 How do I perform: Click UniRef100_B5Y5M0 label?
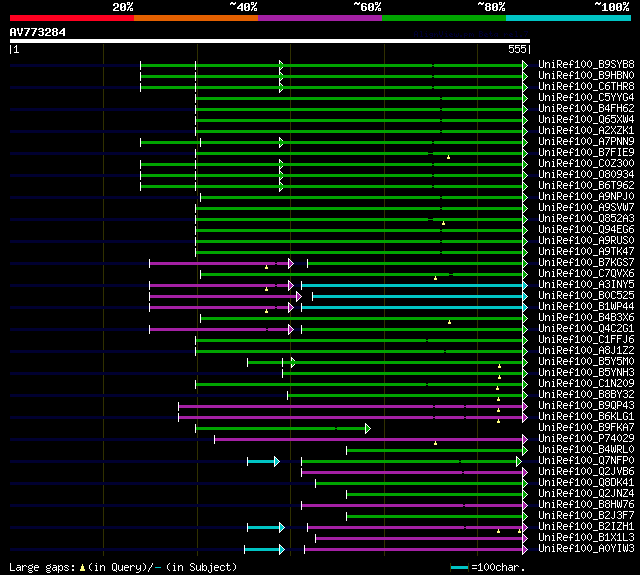click(586, 362)
